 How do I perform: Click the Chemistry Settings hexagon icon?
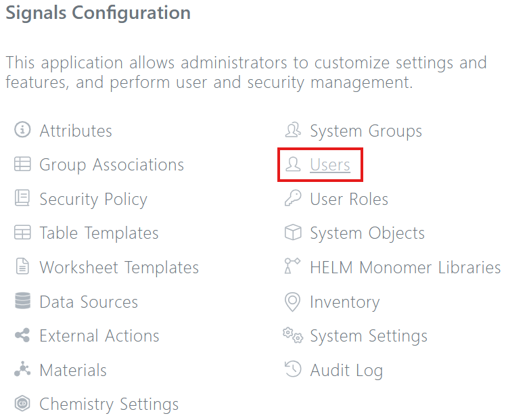22,404
